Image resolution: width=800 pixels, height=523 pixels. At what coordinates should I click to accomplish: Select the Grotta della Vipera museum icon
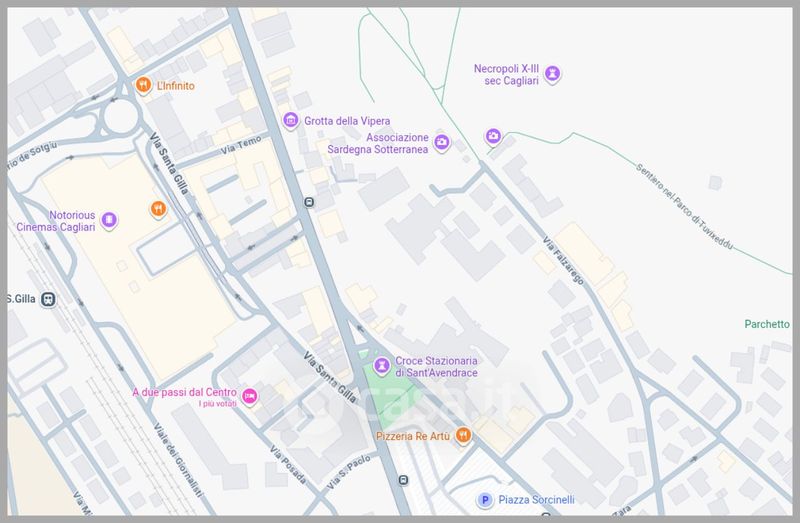coord(291,121)
